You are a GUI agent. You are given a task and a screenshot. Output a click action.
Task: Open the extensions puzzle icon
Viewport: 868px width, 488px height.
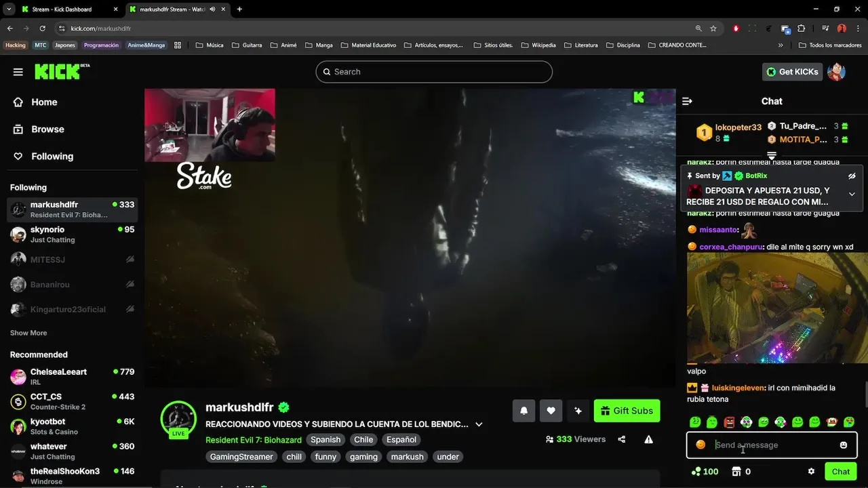pos(802,28)
